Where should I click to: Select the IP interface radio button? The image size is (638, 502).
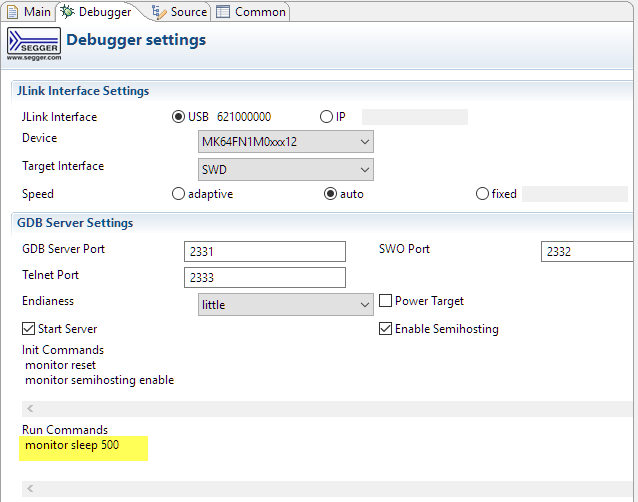pos(326,117)
